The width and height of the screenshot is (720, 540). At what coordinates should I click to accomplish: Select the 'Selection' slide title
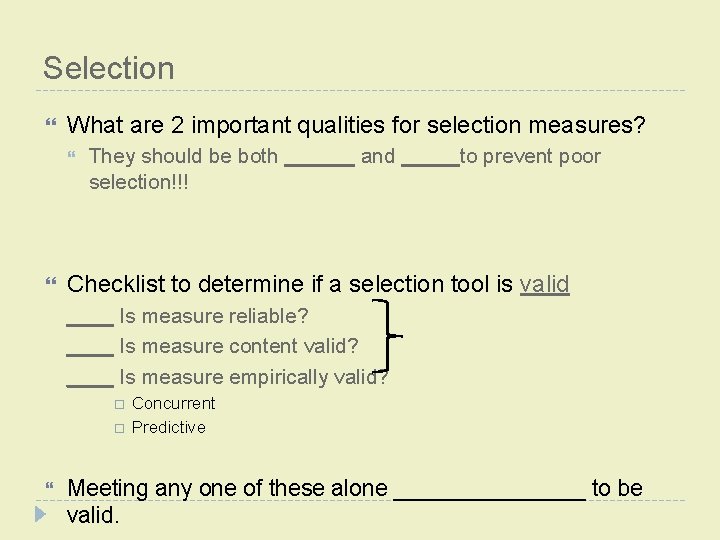click(109, 68)
